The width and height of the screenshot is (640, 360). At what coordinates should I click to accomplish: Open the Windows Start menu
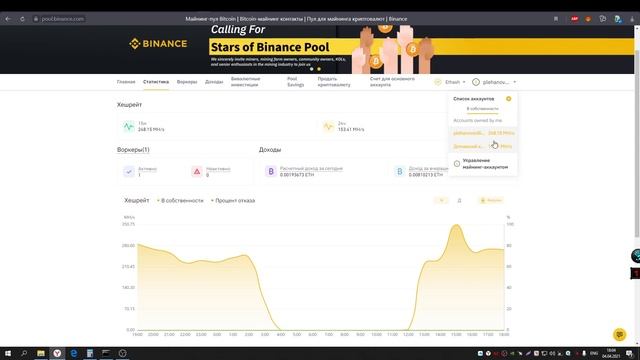click(8, 353)
